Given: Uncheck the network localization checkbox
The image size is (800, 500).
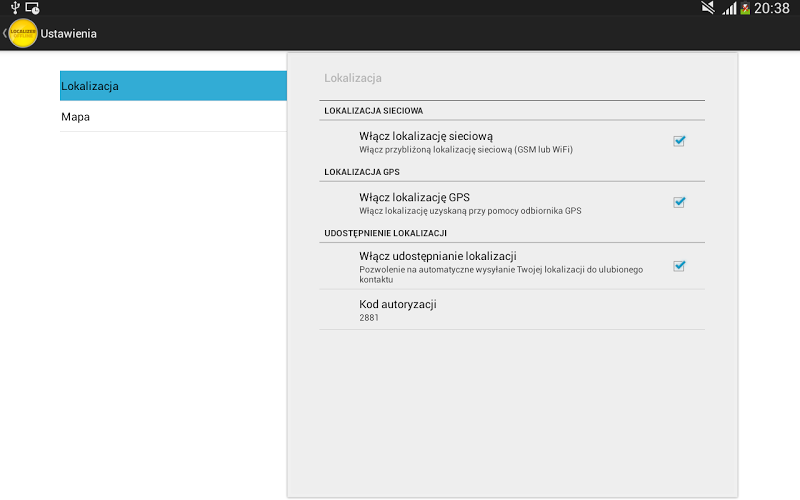Looking at the screenshot, I should 679,141.
